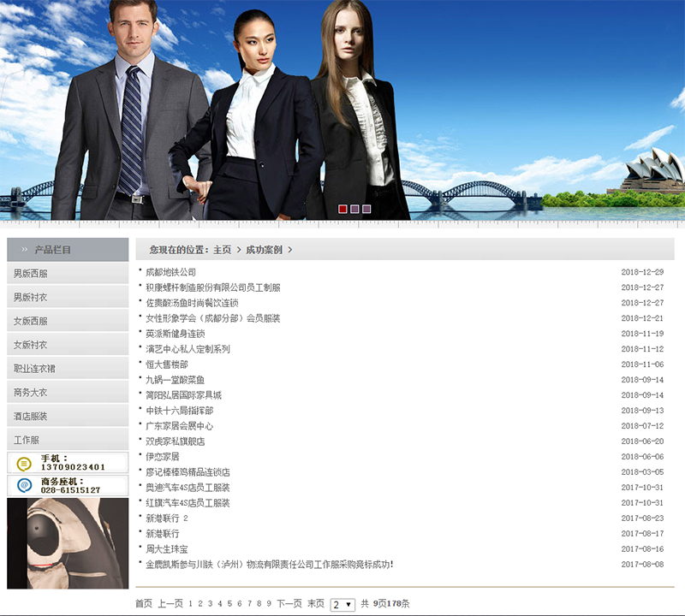Select the first red banner slide indicator
This screenshot has height=616, width=685.
[342, 209]
